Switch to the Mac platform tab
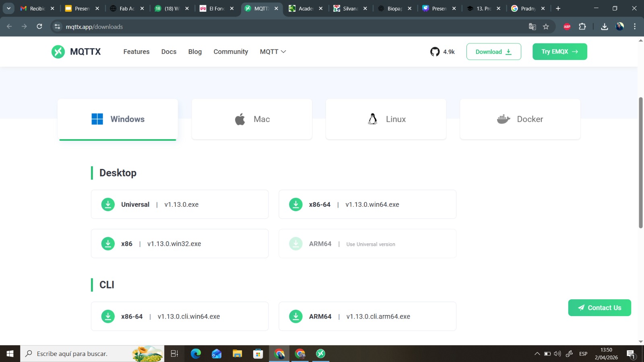The height and width of the screenshot is (362, 644). click(252, 119)
